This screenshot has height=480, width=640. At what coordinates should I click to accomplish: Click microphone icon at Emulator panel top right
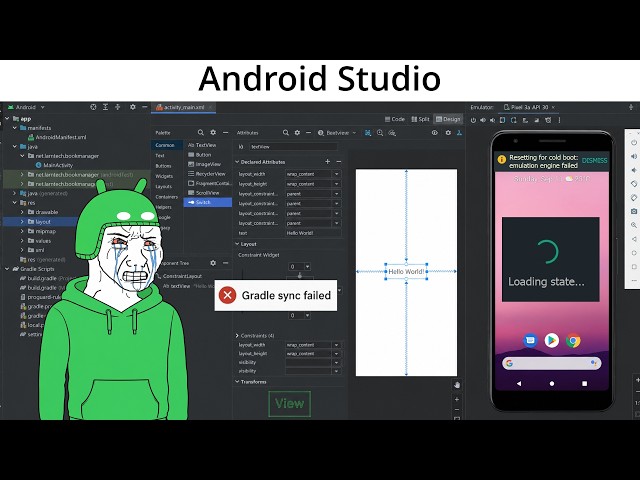coord(631,107)
